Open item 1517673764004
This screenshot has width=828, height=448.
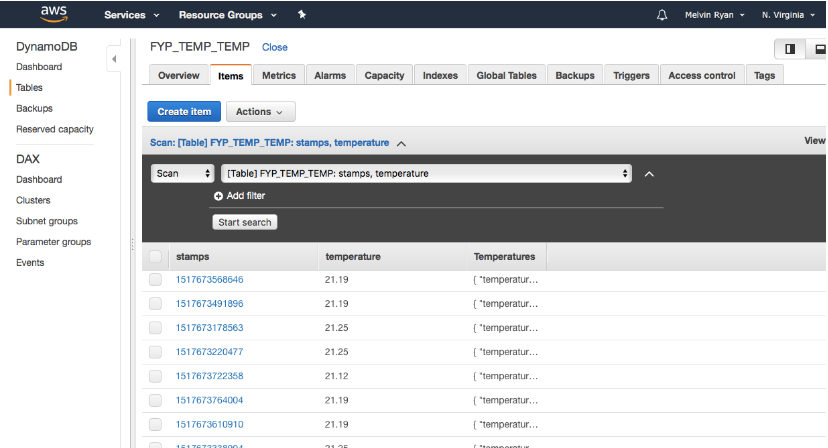(210, 400)
